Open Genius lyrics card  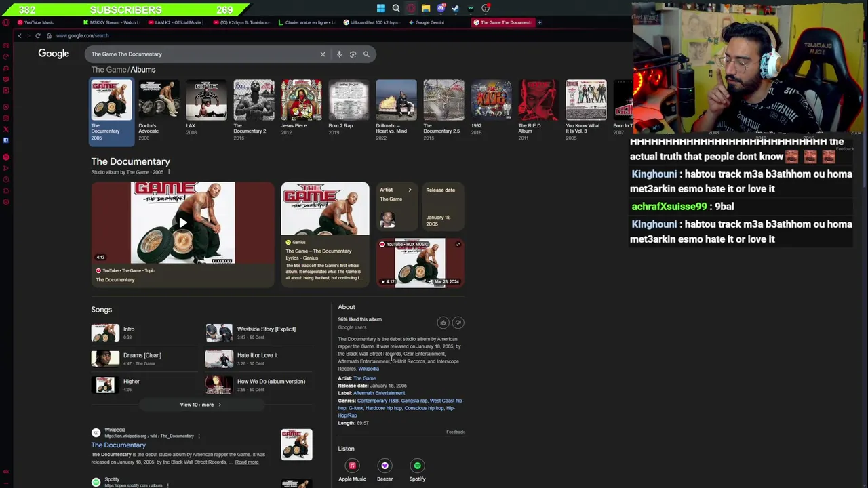(325, 234)
